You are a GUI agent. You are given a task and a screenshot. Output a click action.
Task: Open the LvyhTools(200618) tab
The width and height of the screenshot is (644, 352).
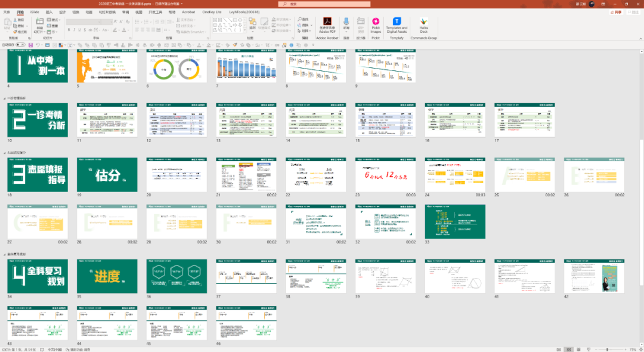point(244,13)
